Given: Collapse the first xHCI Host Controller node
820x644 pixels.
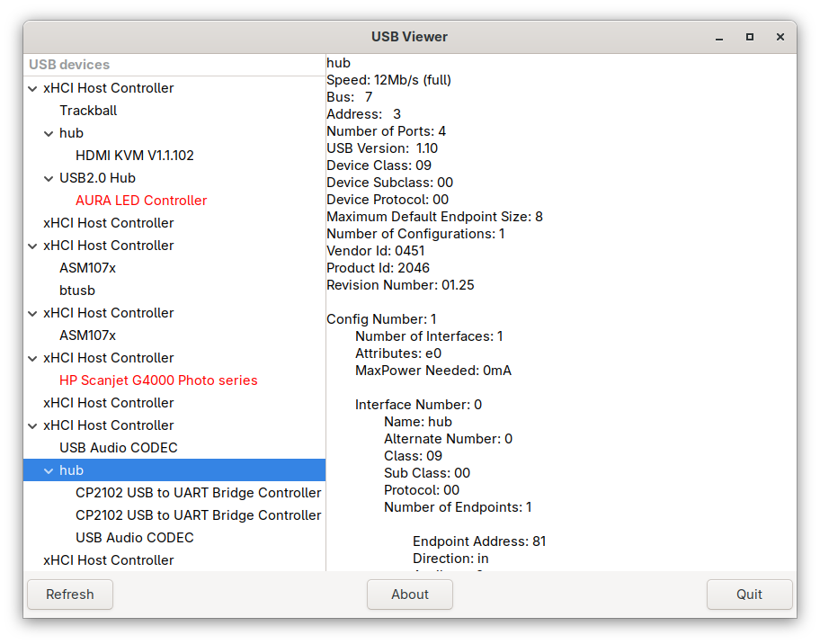Looking at the screenshot, I should (x=32, y=88).
